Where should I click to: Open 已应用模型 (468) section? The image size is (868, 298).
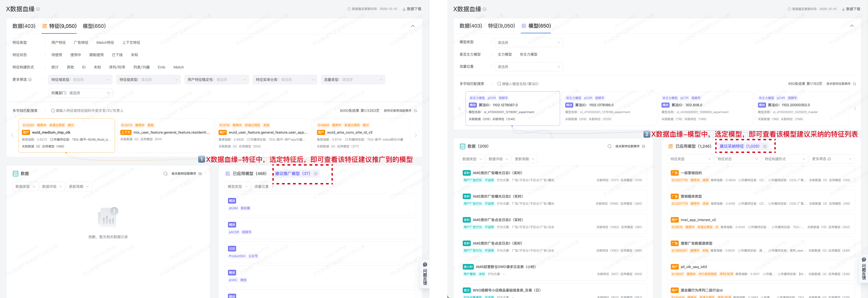click(x=249, y=173)
